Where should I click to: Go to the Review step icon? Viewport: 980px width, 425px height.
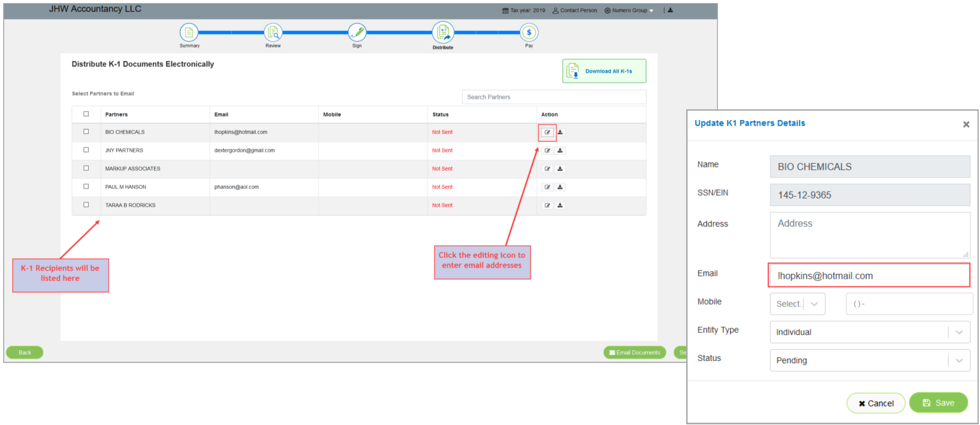(x=273, y=32)
